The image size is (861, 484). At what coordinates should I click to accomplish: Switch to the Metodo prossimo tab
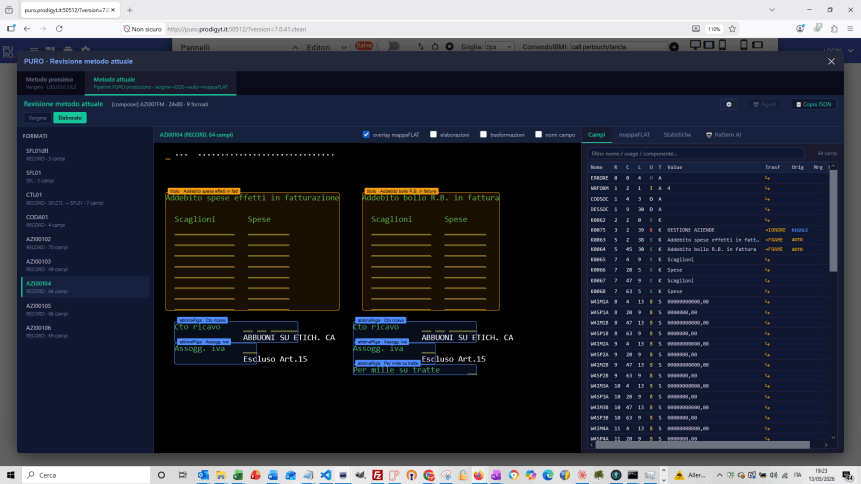51,83
